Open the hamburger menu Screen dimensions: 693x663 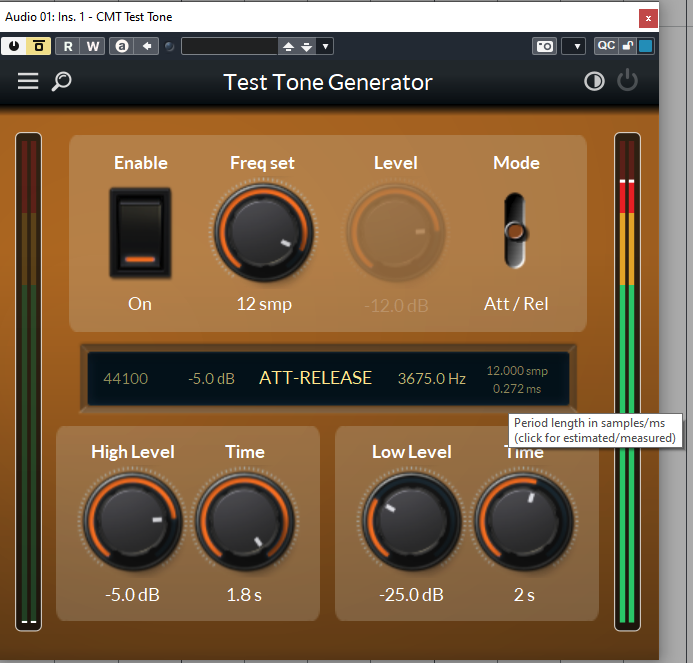click(x=28, y=81)
